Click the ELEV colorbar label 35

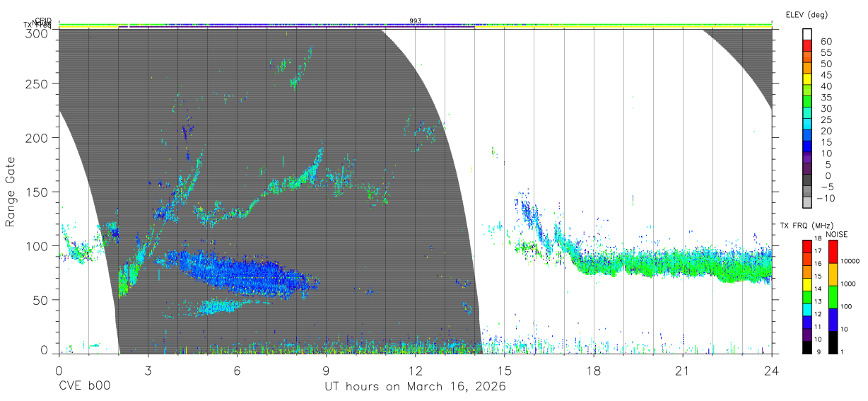click(x=826, y=98)
